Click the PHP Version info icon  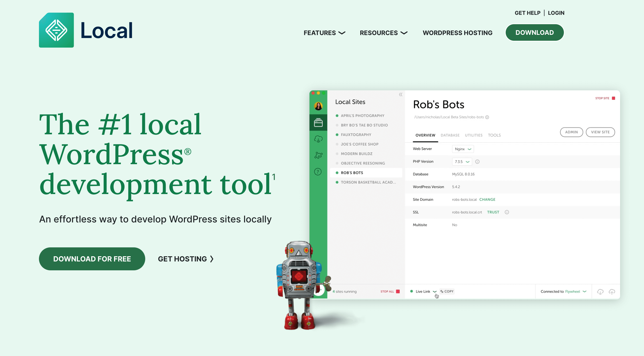(477, 162)
